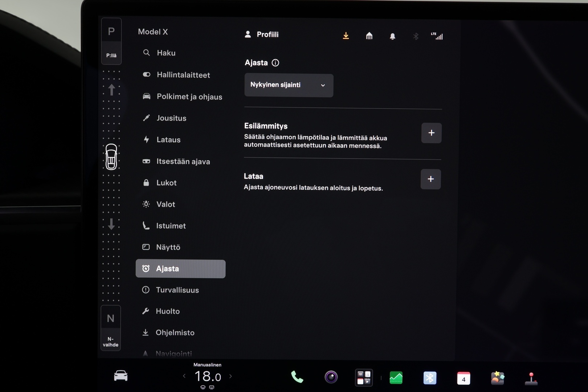Viewport: 588px width, 392px height.
Task: Click the Lataa heading text
Action: pos(253,176)
